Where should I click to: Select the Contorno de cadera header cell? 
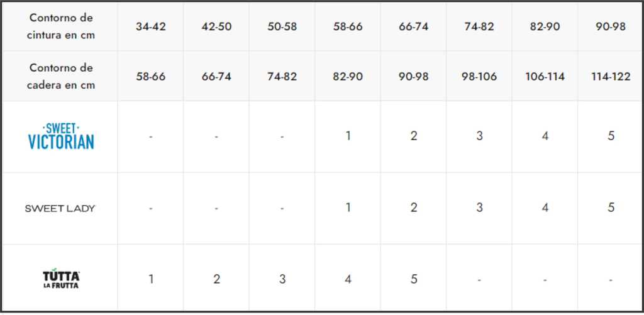(x=61, y=76)
